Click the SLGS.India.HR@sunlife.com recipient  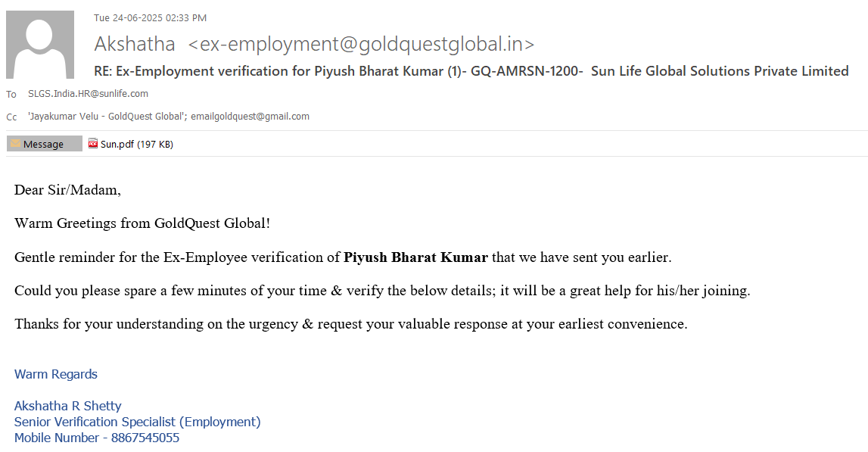(88, 94)
